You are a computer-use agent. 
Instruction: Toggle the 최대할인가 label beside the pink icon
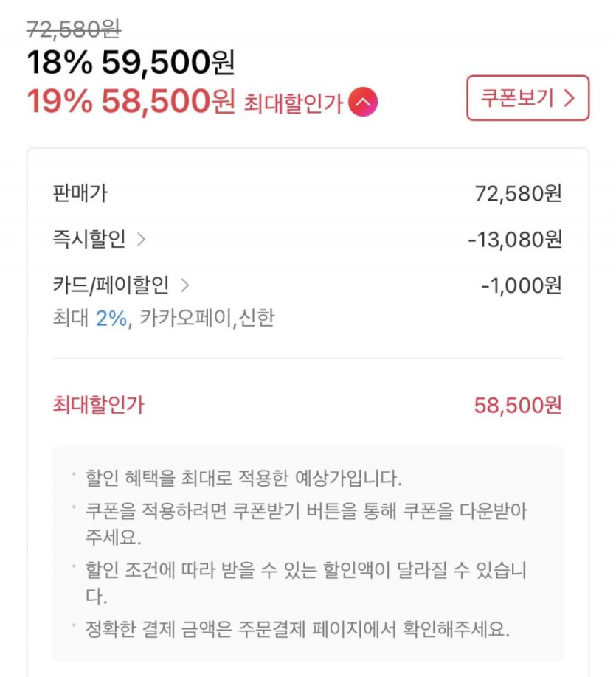293,104
